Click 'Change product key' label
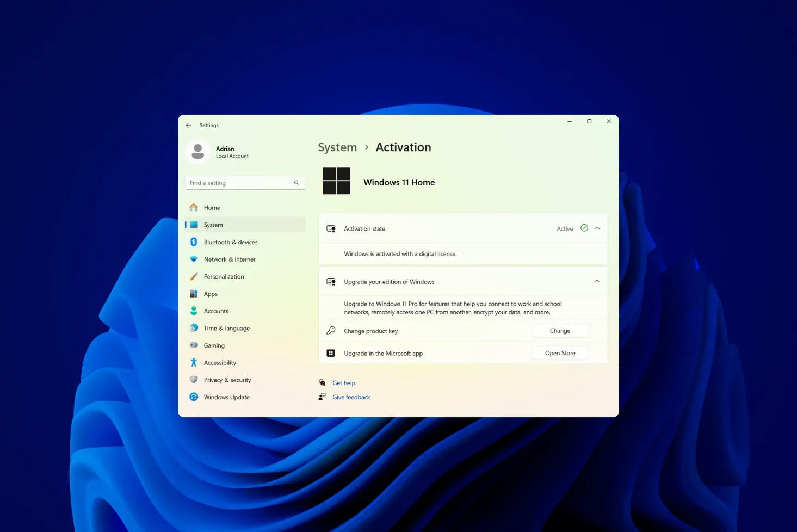The height and width of the screenshot is (532, 797). pos(371,331)
